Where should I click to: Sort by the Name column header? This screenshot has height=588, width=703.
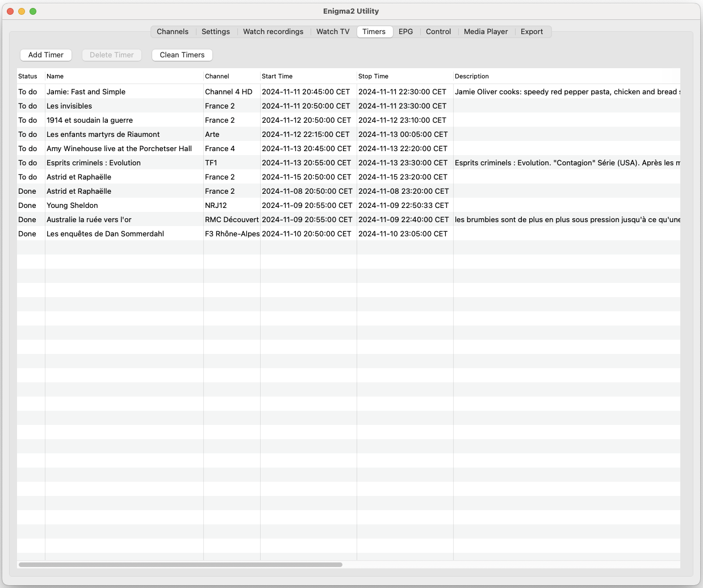click(124, 76)
